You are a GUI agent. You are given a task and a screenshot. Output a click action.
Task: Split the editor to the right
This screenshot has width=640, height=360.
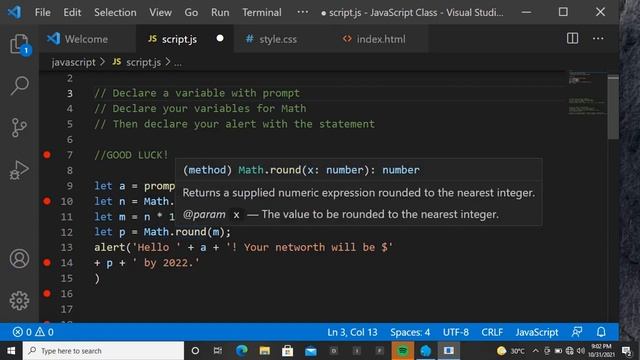pos(572,38)
